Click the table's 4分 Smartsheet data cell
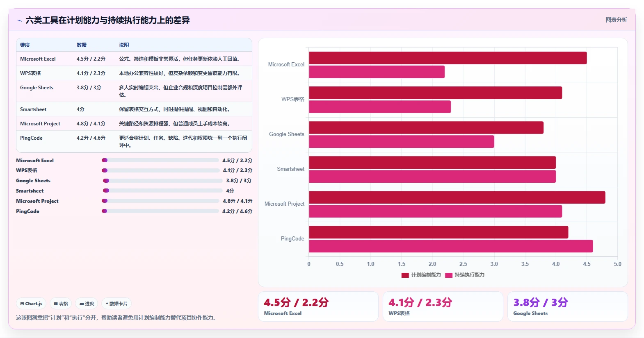The width and height of the screenshot is (644, 338). coord(80,109)
